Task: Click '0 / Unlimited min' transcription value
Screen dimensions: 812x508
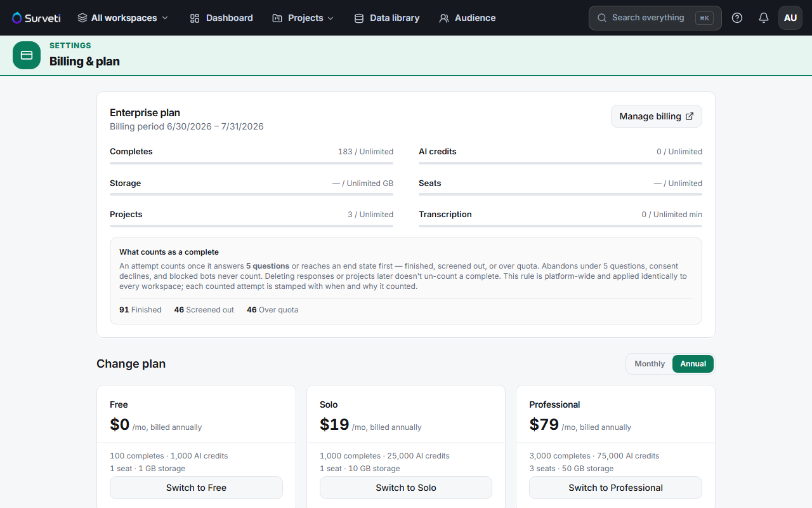Action: [x=672, y=215]
